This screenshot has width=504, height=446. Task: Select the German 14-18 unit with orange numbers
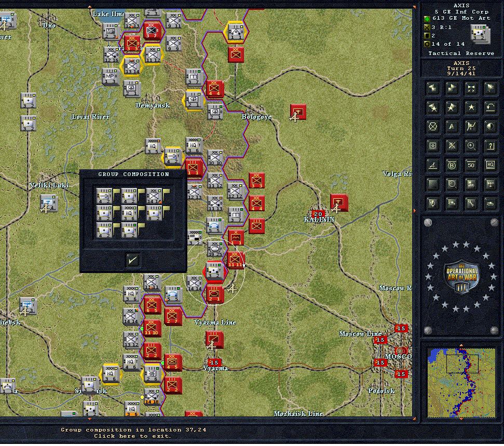(152, 397)
